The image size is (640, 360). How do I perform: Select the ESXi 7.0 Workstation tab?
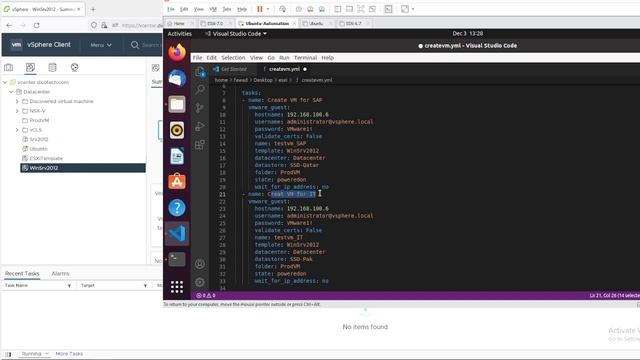pyautogui.click(x=215, y=23)
